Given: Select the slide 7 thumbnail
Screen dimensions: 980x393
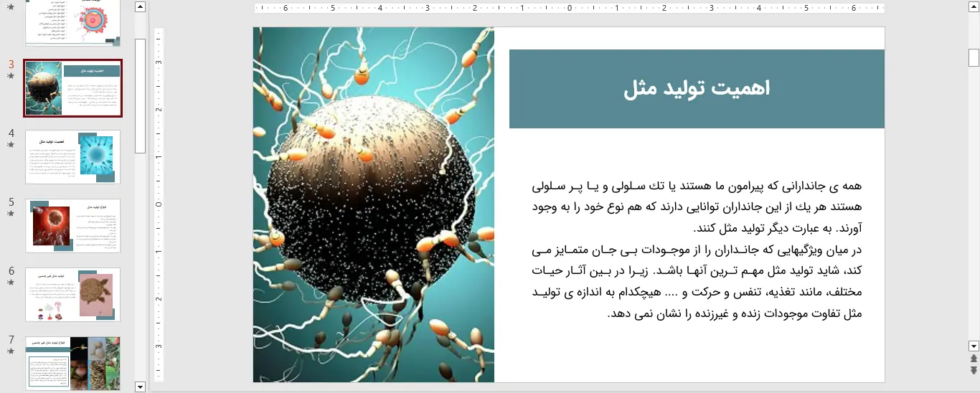Looking at the screenshot, I should click(72, 364).
